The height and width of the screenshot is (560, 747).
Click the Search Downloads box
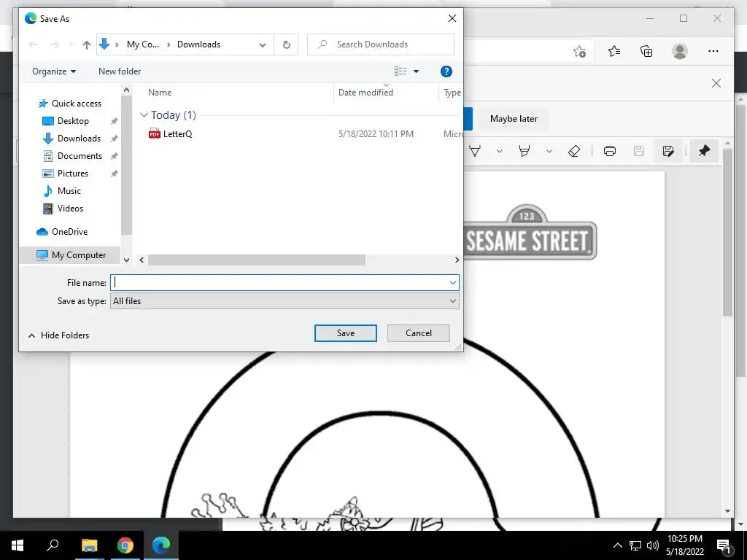click(x=381, y=44)
